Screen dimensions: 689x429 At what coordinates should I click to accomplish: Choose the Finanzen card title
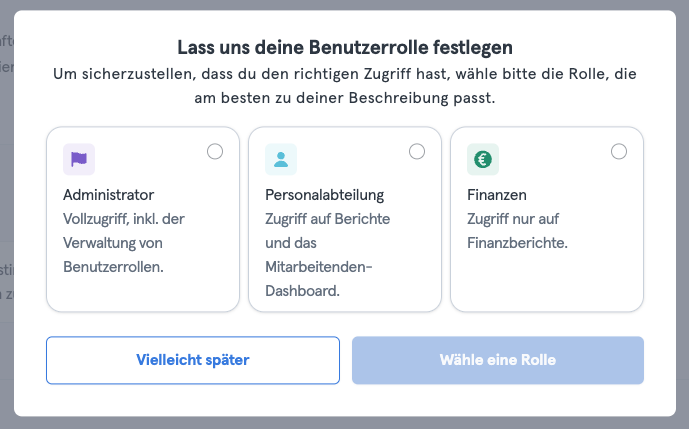pos(497,195)
